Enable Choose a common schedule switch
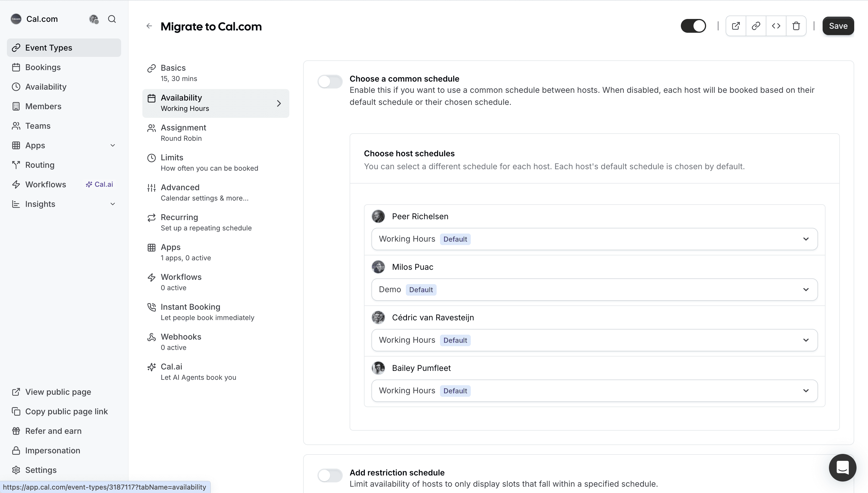Viewport: 868px width, 493px height. point(330,82)
